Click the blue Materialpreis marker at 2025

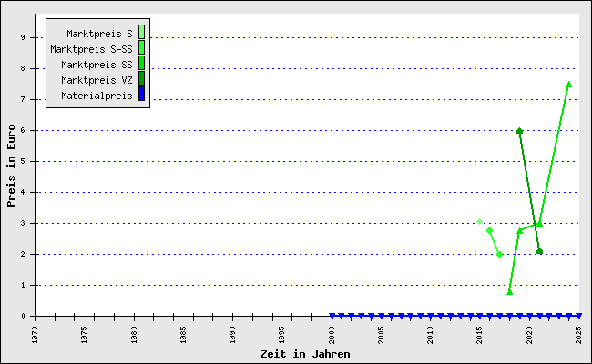[x=578, y=316]
